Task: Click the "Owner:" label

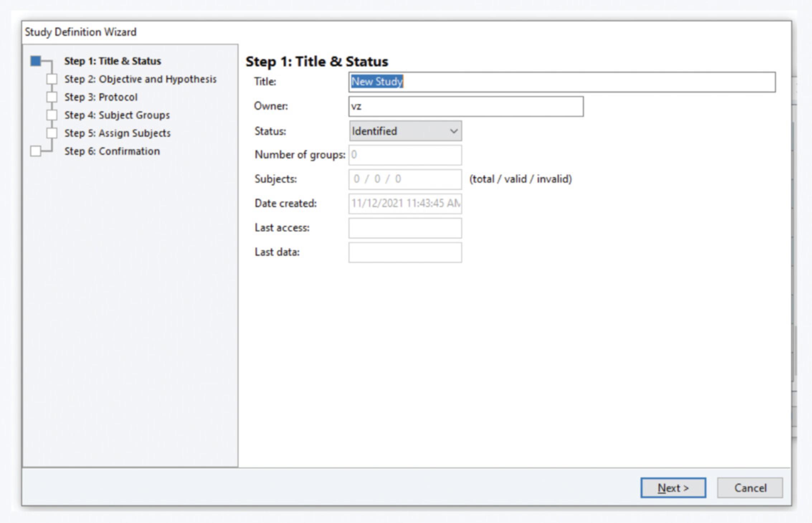Action: click(271, 106)
